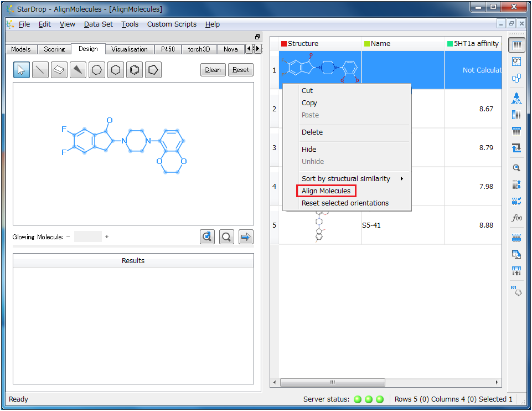Click the blue arrow send-to-dataset icon
The image size is (532, 411).
(x=245, y=237)
